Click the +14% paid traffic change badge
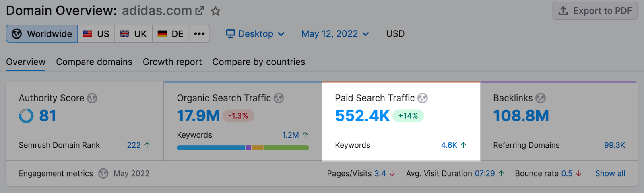The image size is (644, 193). tap(408, 116)
